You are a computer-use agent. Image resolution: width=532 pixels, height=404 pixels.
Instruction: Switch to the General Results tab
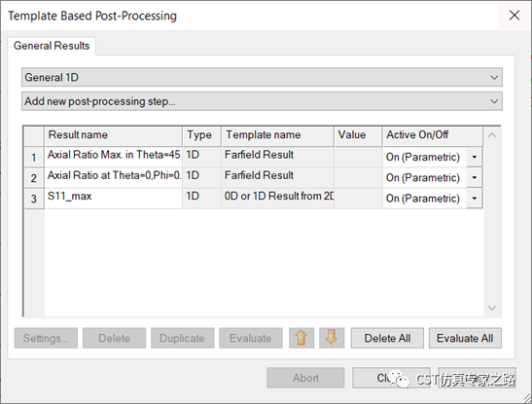click(x=52, y=46)
